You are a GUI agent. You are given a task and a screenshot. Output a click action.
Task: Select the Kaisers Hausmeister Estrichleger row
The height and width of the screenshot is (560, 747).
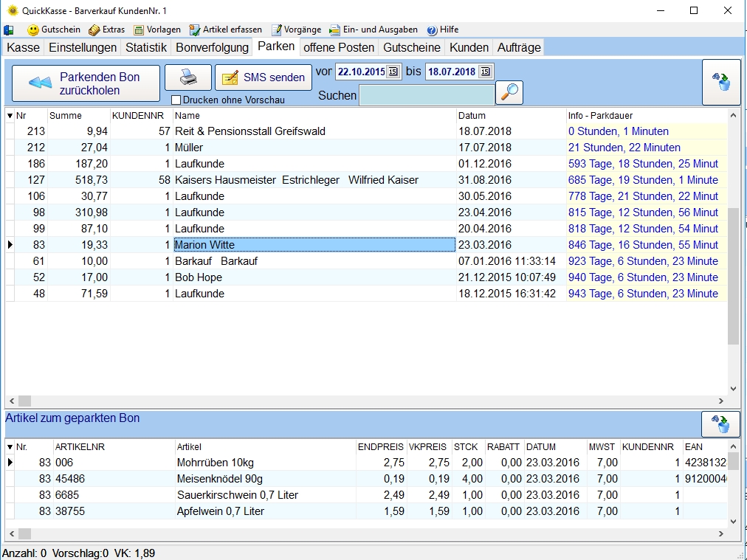367,180
